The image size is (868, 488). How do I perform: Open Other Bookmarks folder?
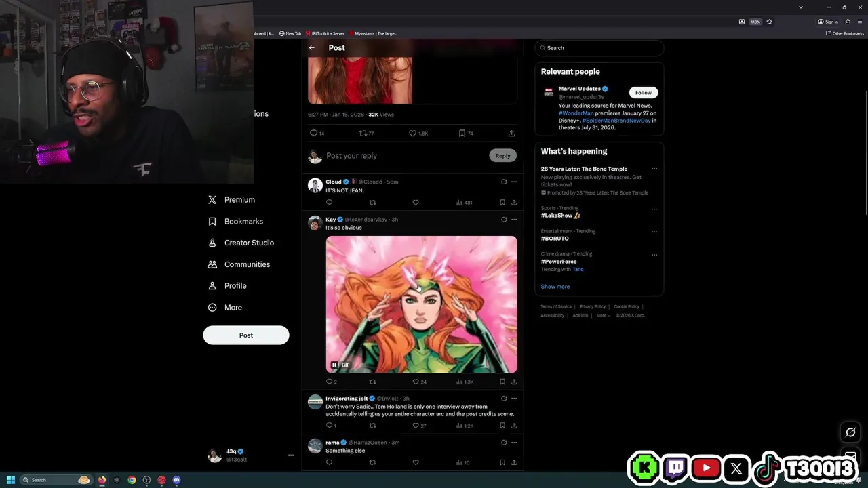[x=845, y=33]
